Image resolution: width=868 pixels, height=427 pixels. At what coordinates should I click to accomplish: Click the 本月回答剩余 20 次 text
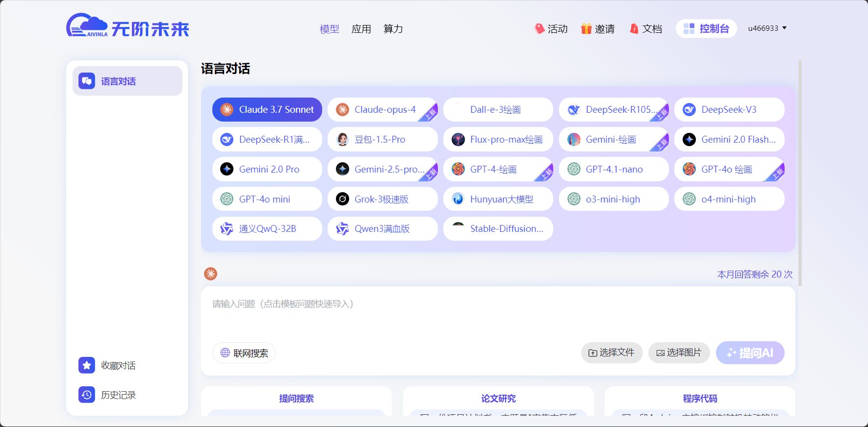point(755,274)
